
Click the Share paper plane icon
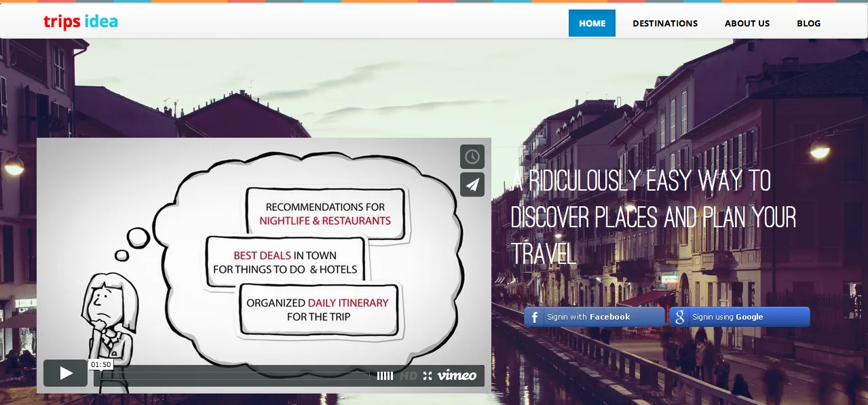pyautogui.click(x=472, y=185)
